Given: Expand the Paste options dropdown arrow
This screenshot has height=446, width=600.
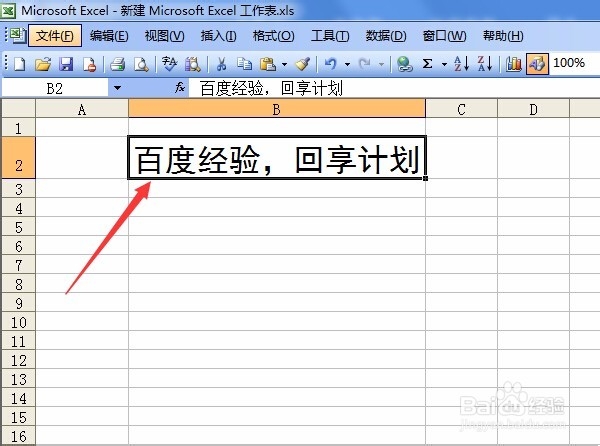Looking at the screenshot, I should [x=284, y=64].
